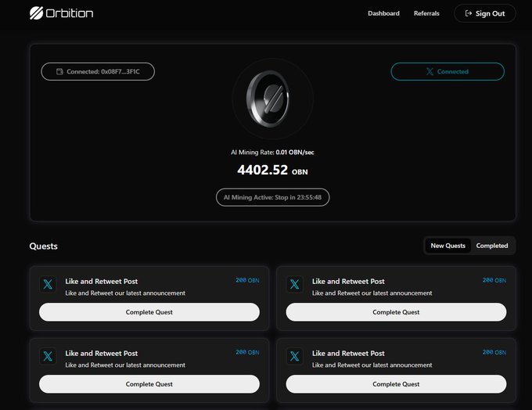Click the spinning OBN coin graphic
This screenshot has height=410, width=532.
point(268,99)
